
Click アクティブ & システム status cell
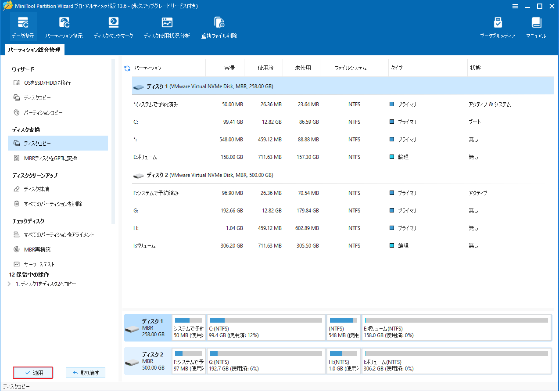[489, 104]
